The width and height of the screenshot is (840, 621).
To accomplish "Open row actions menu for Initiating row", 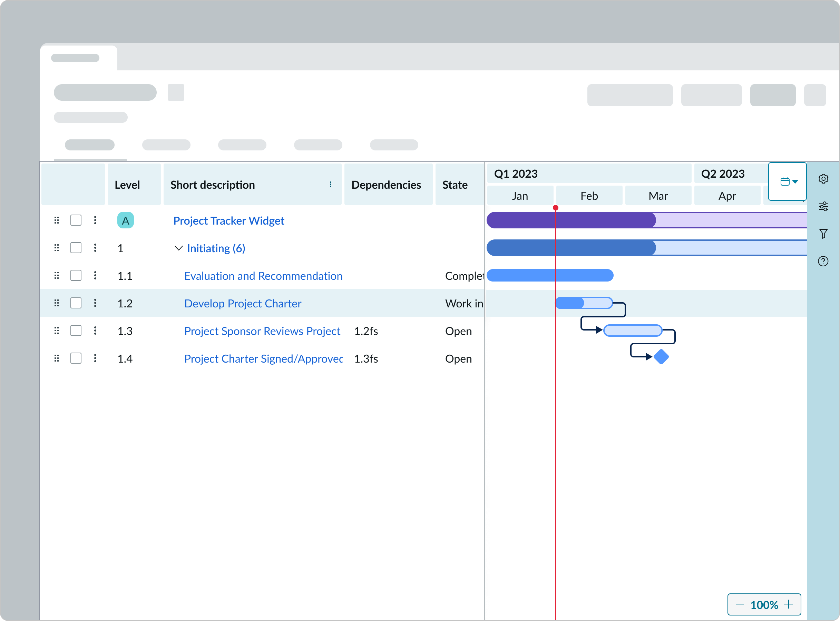I will (95, 248).
